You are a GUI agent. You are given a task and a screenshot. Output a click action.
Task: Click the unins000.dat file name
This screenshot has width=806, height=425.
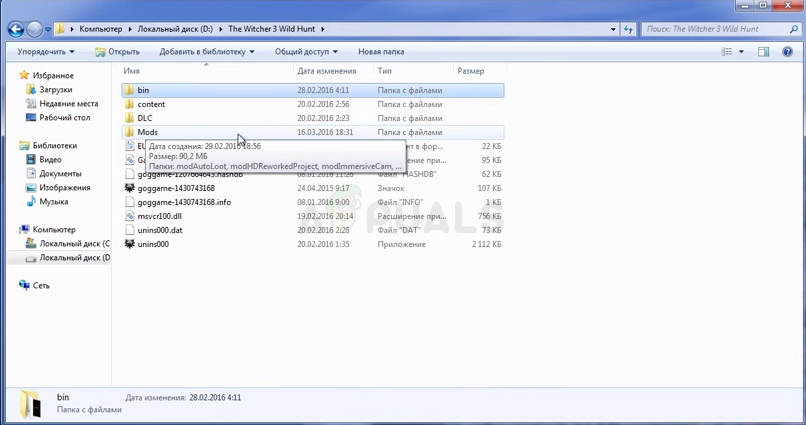click(x=160, y=230)
